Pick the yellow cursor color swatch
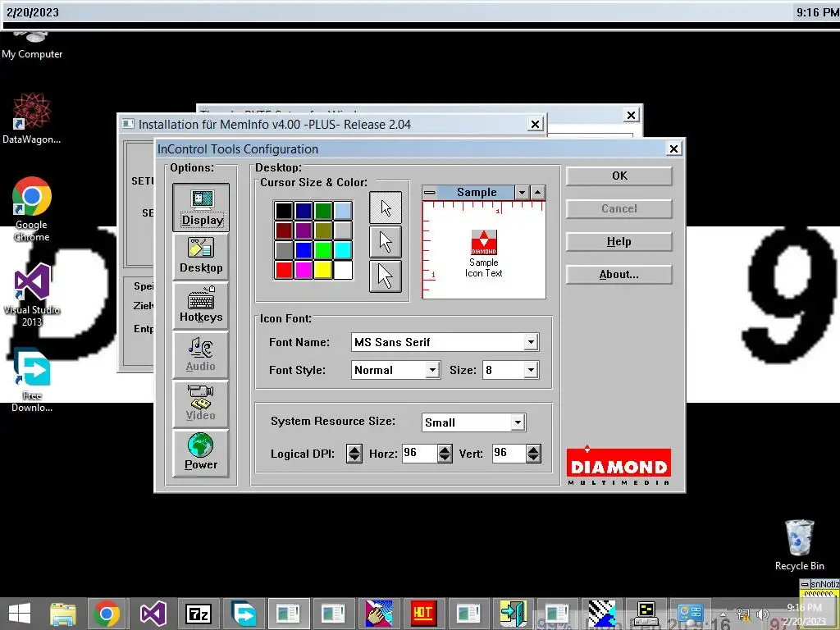Viewport: 840px width, 630px height. coord(323,269)
